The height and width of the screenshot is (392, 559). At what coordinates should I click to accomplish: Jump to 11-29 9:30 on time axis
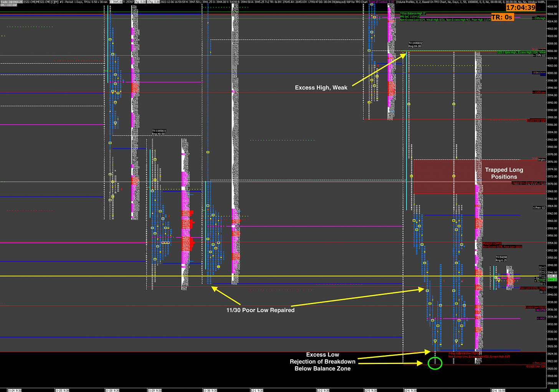[155, 390]
